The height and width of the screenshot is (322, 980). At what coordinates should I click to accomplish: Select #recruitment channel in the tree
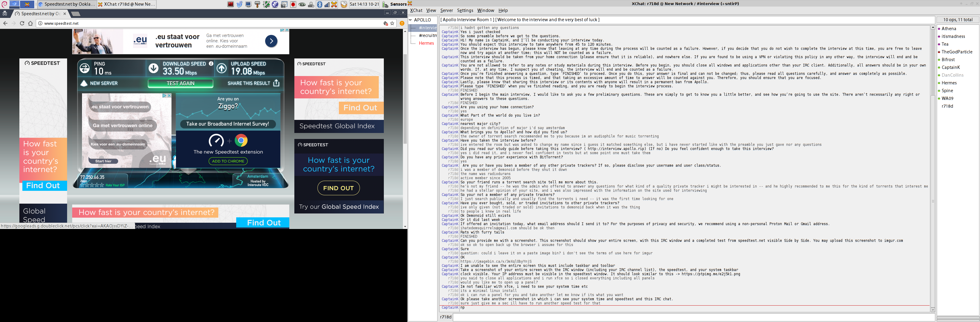(428, 35)
